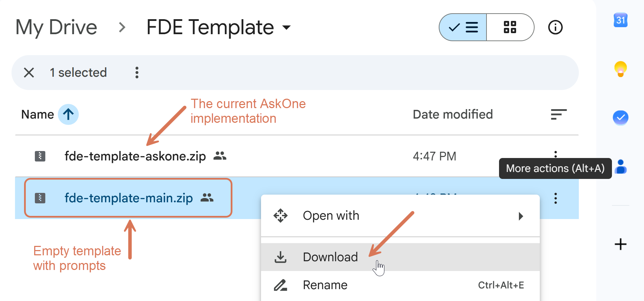Open view details info icon
644x301 pixels.
tap(555, 27)
